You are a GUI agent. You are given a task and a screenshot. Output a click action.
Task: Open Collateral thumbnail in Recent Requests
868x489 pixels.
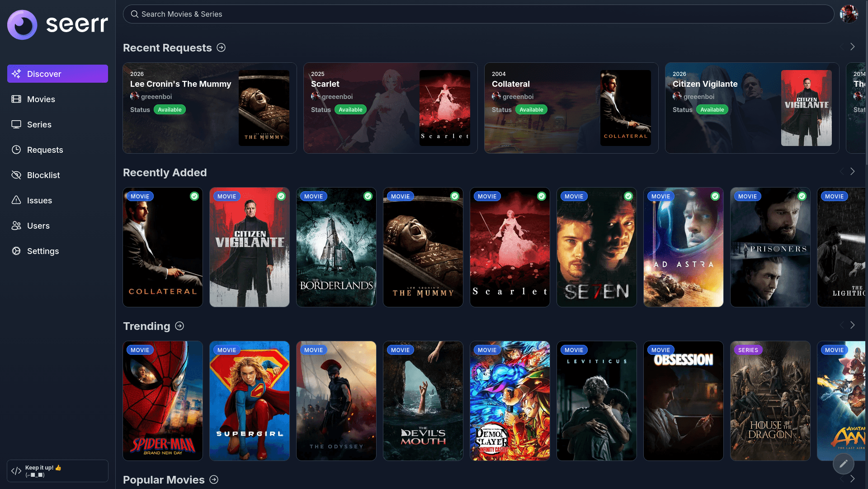coord(626,108)
